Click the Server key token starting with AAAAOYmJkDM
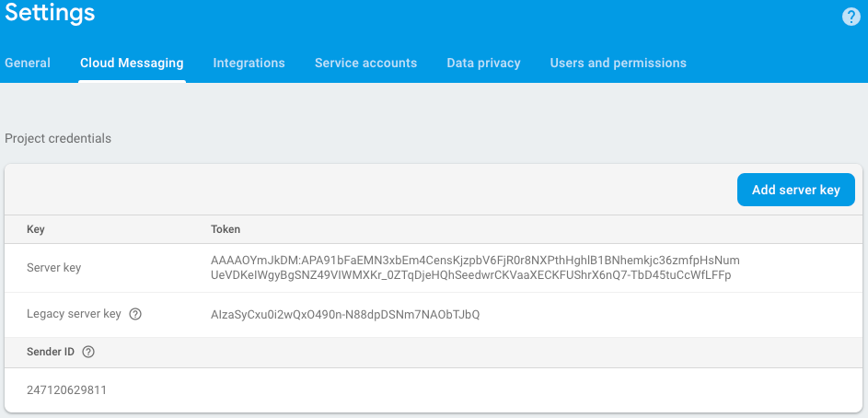 click(475, 268)
